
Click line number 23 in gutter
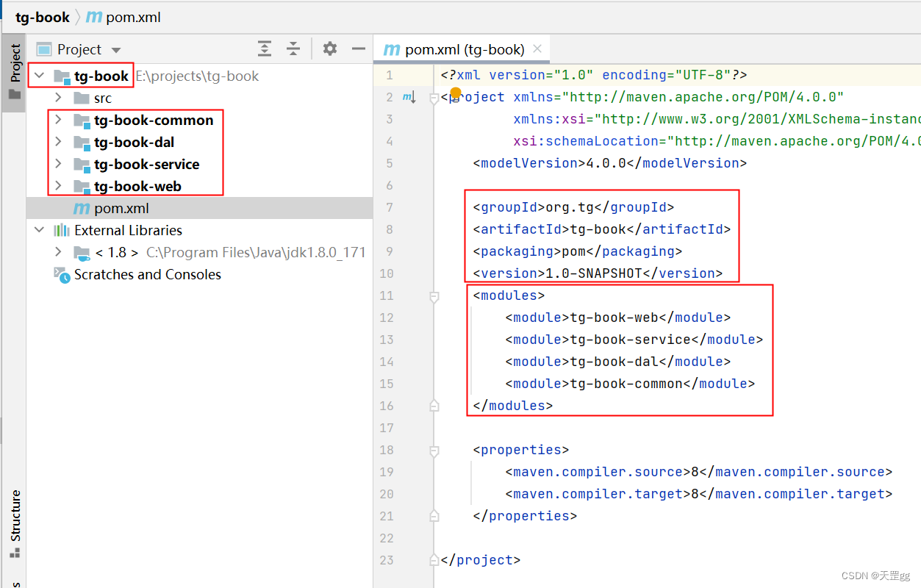pos(387,560)
